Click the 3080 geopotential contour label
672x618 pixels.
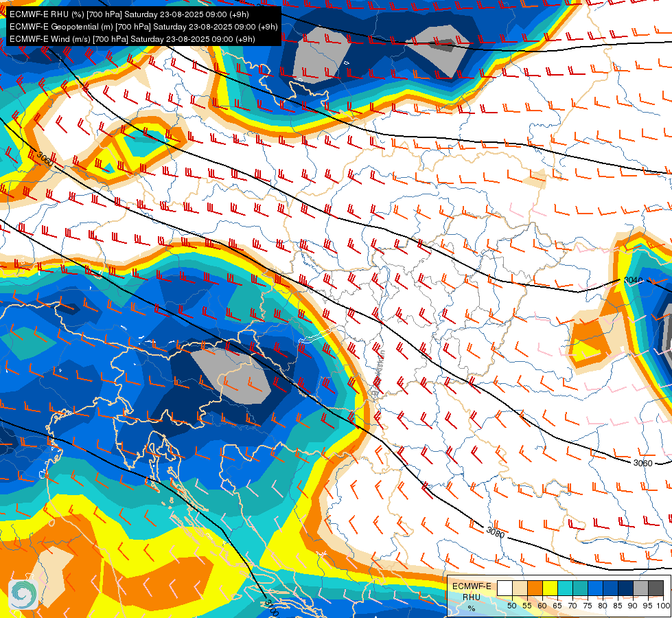coord(496,532)
